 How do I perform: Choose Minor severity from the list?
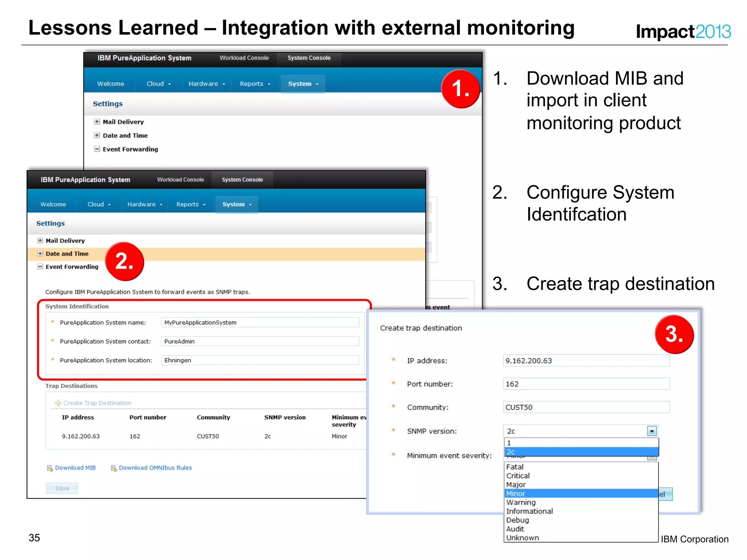coord(581,493)
